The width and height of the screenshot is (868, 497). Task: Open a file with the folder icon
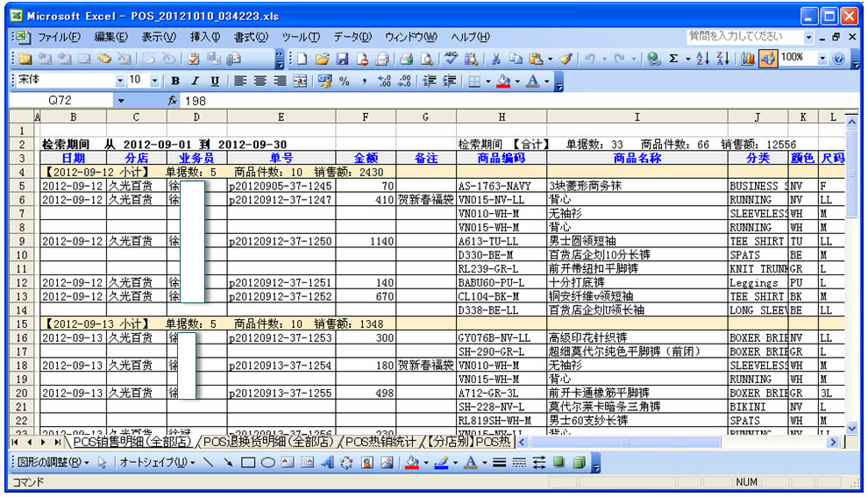coord(322,59)
